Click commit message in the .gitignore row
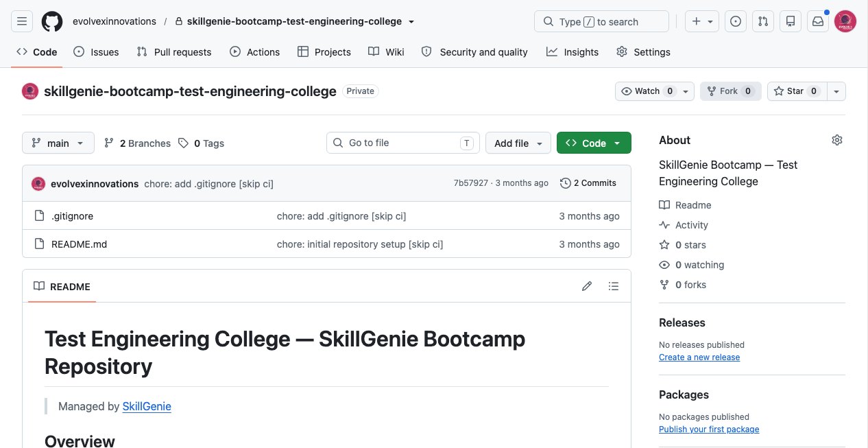This screenshot has width=868, height=448. [x=341, y=216]
